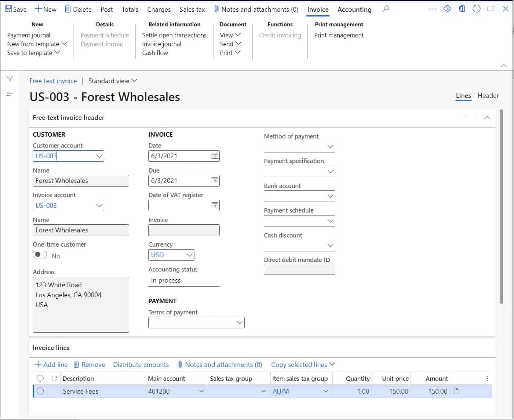Select all rows radio in grid header

(x=40, y=378)
